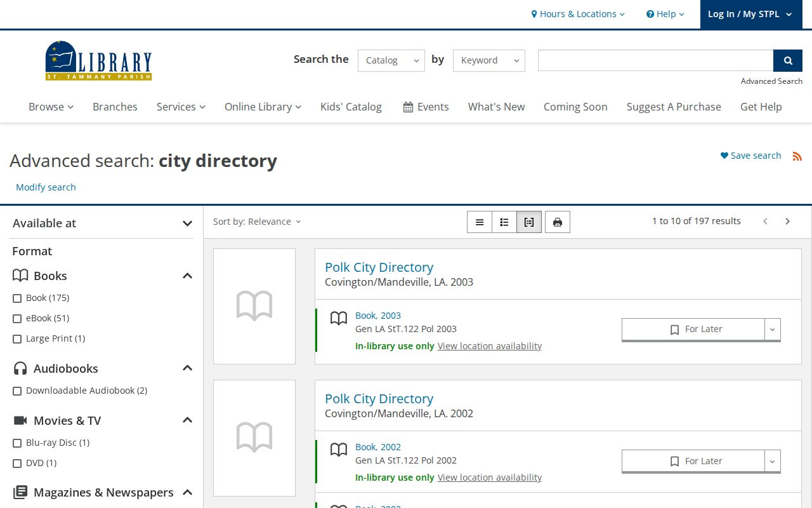Open the Advanced Search link
Viewport: 812px width, 508px height.
tap(771, 81)
